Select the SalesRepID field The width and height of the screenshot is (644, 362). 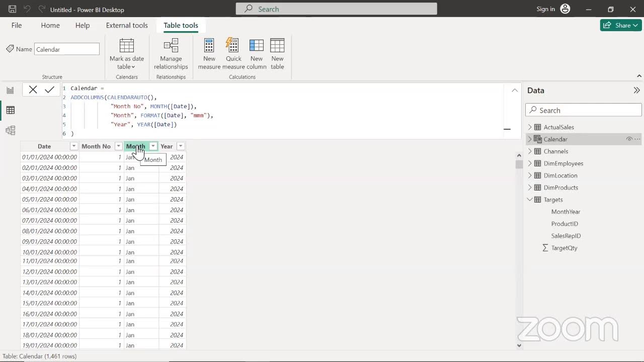566,236
